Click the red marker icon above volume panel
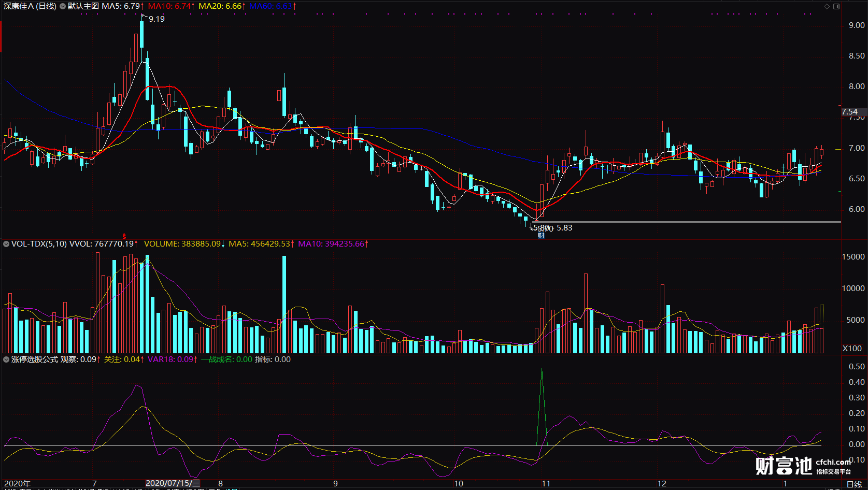Screen dimensions: 868x490 (124, 236)
